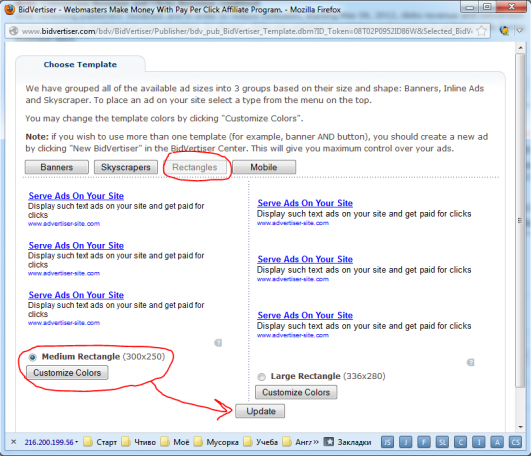
Task: Toggle the JS status bar button
Action: (x=387, y=442)
